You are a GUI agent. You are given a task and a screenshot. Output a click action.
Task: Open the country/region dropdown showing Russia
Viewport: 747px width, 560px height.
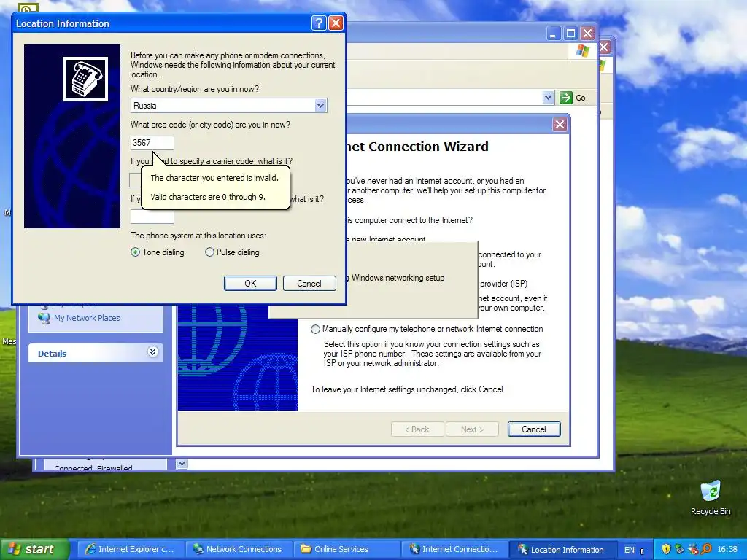321,105
